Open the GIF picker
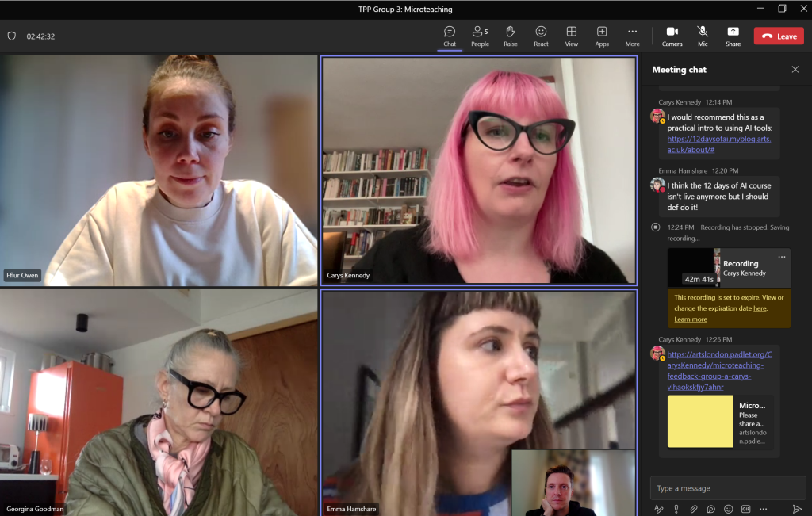This screenshot has height=516, width=812. click(745, 509)
